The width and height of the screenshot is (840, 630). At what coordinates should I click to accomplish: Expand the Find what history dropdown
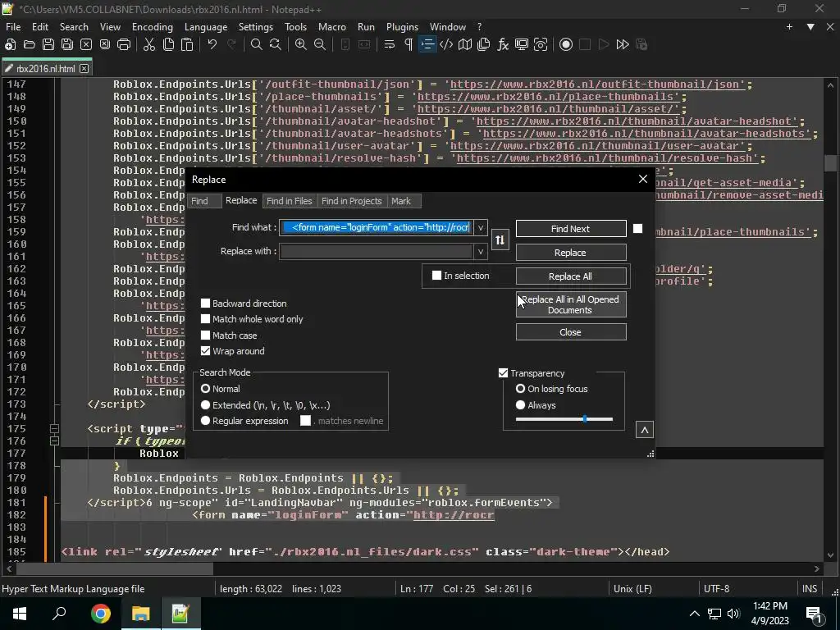point(481,228)
